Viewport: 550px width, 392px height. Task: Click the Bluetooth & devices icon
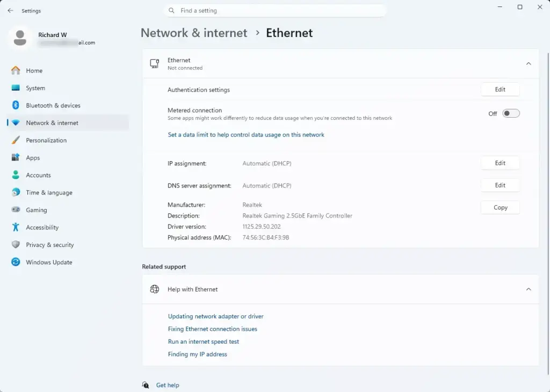[x=16, y=105]
